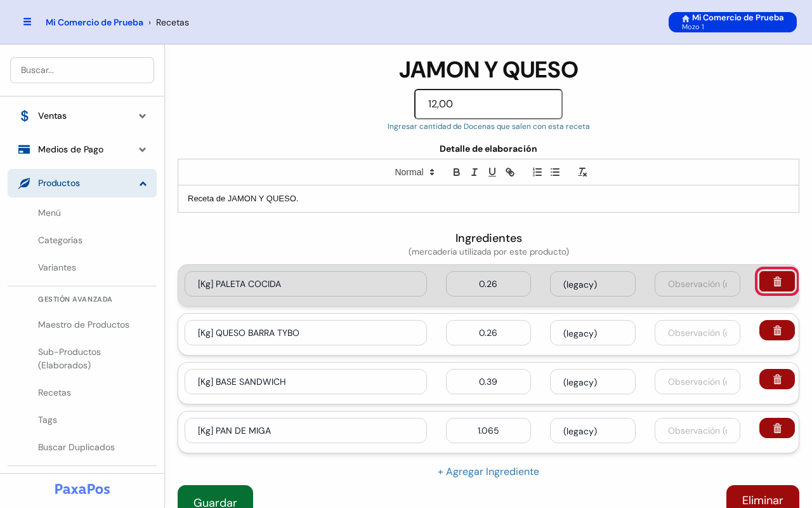
Task: Open unit dropdown for QUESO BARRA TYBO
Action: (593, 333)
